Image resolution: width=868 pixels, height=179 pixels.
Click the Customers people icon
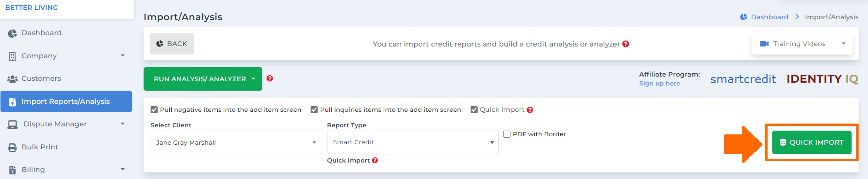(x=12, y=79)
